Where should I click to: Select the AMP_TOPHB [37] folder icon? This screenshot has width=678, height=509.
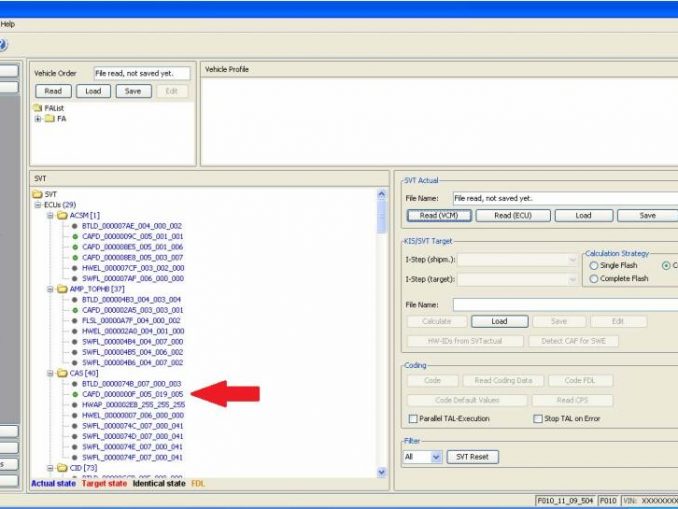tap(62, 288)
